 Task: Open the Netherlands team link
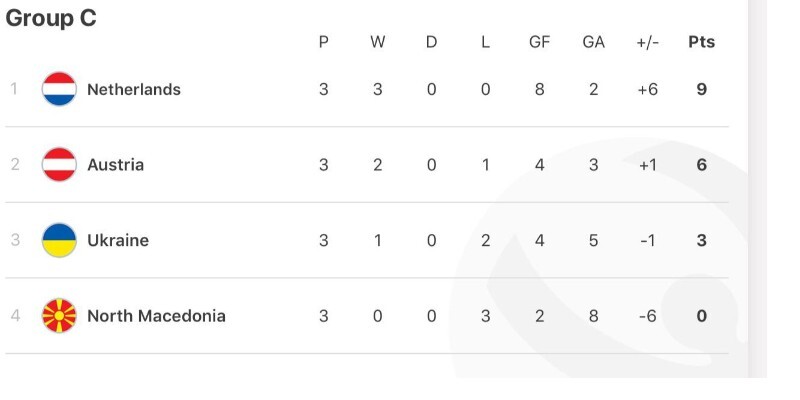point(133,89)
